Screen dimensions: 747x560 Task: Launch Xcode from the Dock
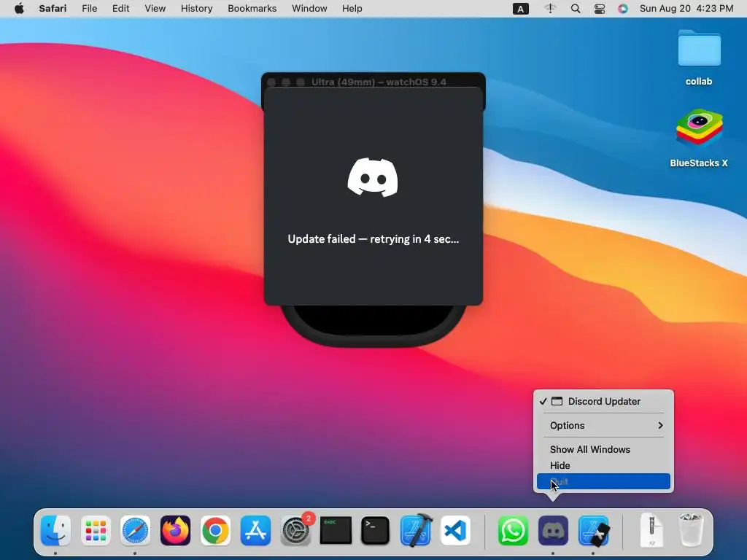click(x=415, y=531)
